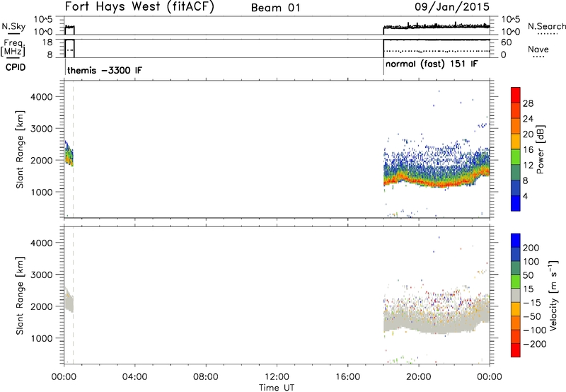Click the 'N.Sky' legend label

13,26
